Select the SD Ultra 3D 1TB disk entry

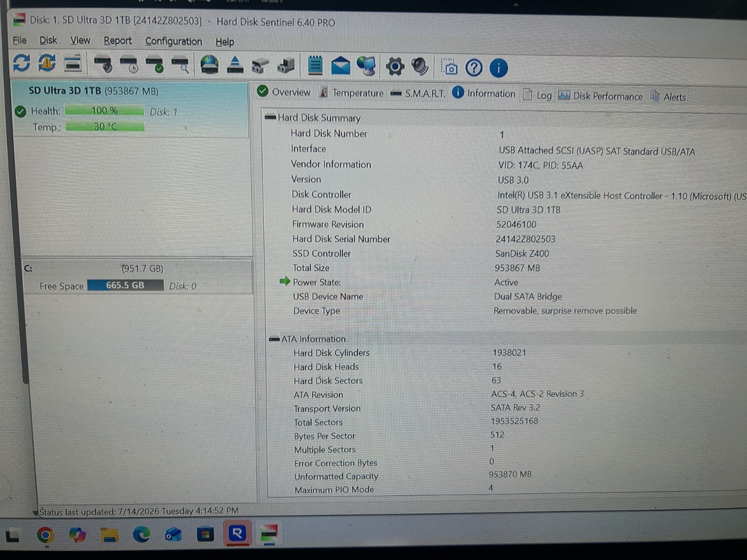pyautogui.click(x=131, y=110)
